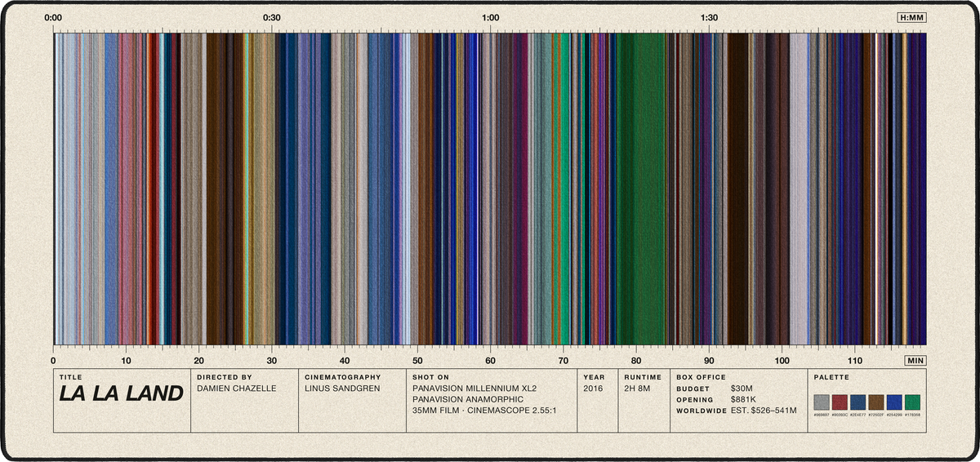Click the BOX OFFICE heading
This screenshot has height=462, width=980.
702,377
